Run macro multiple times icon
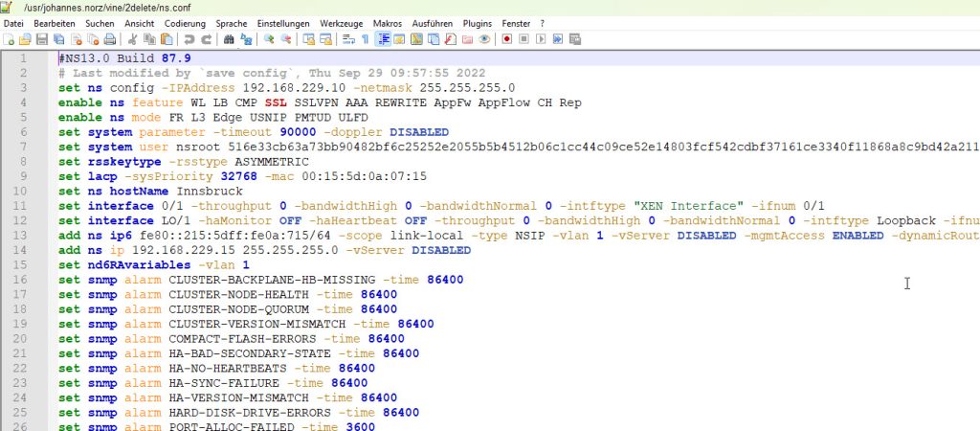This screenshot has width=980, height=431. point(558,39)
